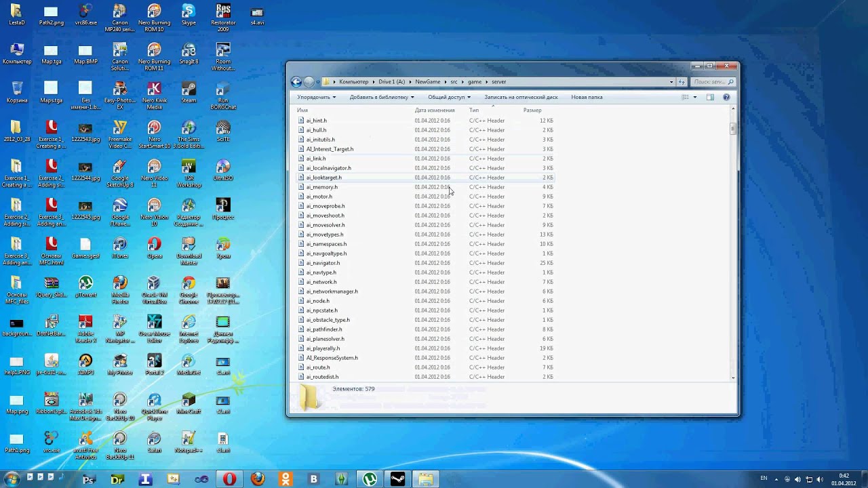868x488 pixels.
Task: Sort files by the Тип column
Action: click(x=474, y=110)
